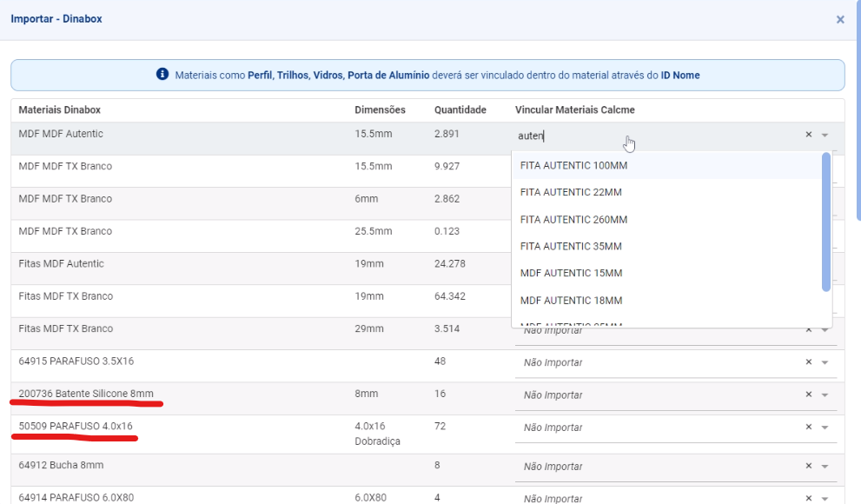Clear the selection in the MDF Autentic row

point(808,135)
